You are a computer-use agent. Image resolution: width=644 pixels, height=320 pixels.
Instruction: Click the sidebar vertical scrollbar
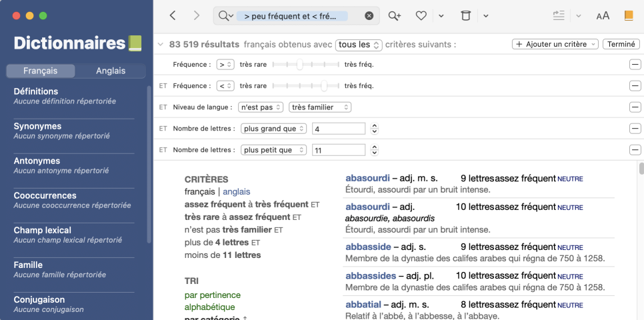(x=149, y=164)
